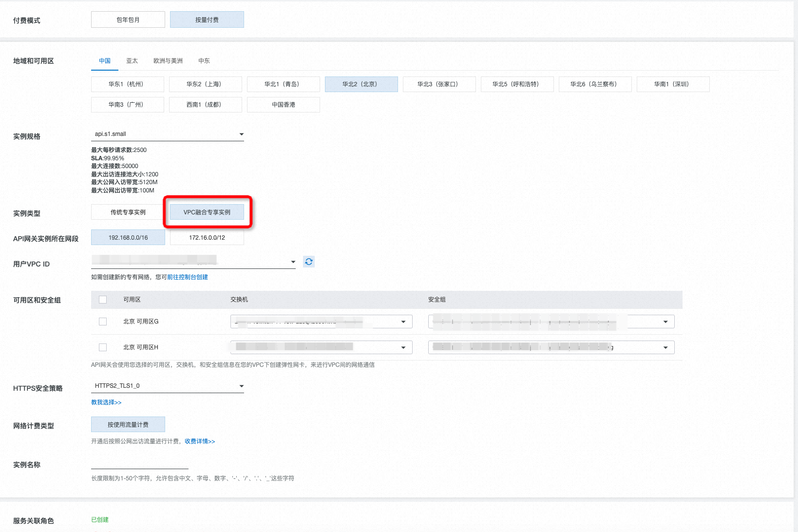The height and width of the screenshot is (532, 798).
Task: Open the 教我选择>> help link
Action: [x=106, y=402]
